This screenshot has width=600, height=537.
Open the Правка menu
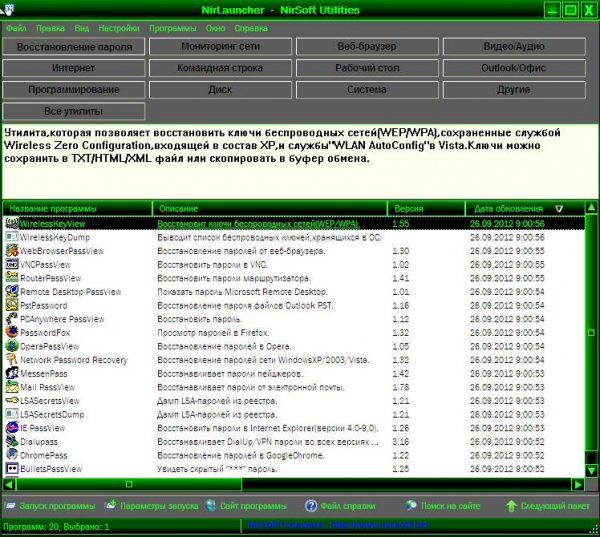coord(51,28)
